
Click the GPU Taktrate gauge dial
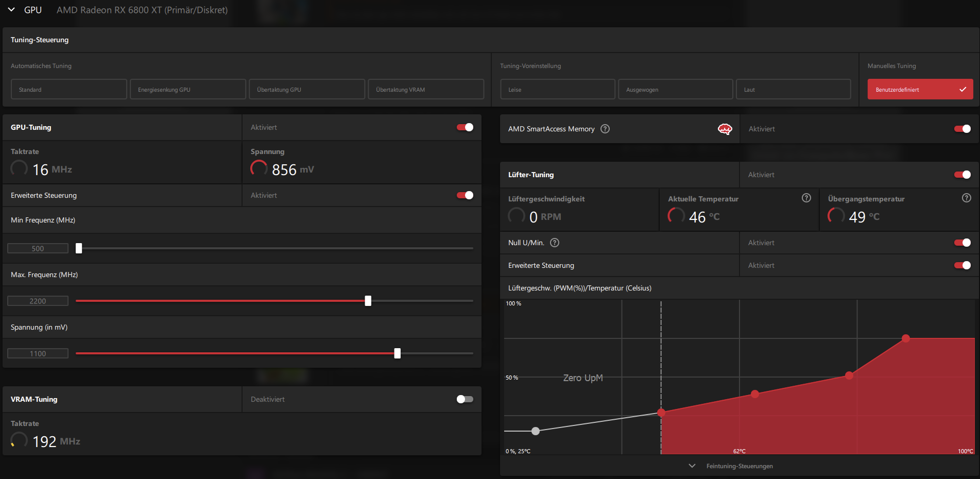coord(19,168)
